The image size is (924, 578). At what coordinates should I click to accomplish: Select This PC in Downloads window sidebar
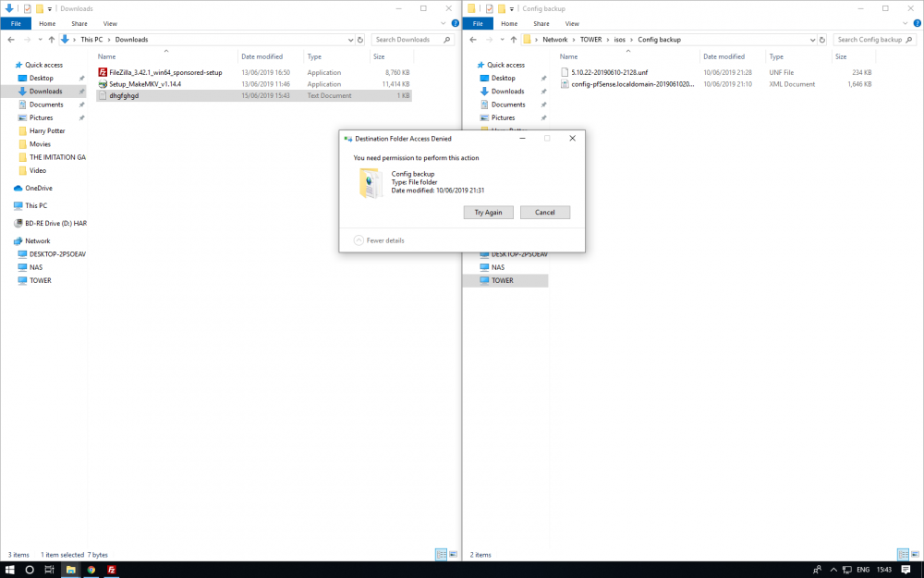36,206
